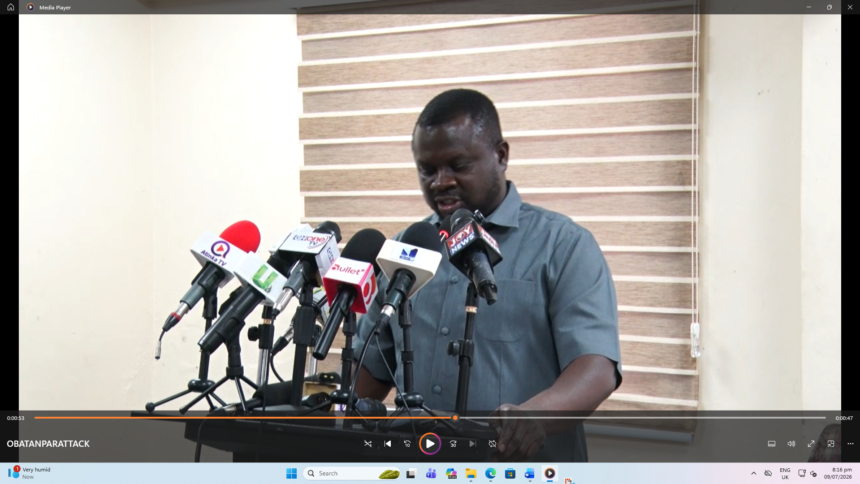Screen dimensions: 860x484
Task: Open network and sound quick settings
Action: point(807,473)
